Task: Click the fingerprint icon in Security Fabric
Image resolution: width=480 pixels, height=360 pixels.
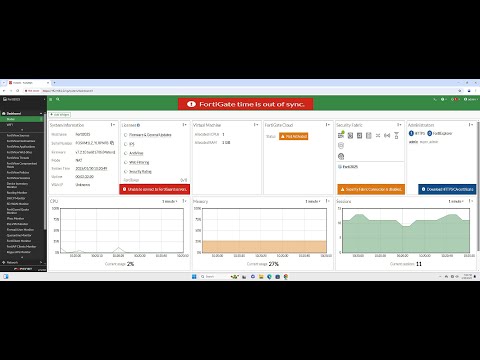Action: tap(341, 156)
